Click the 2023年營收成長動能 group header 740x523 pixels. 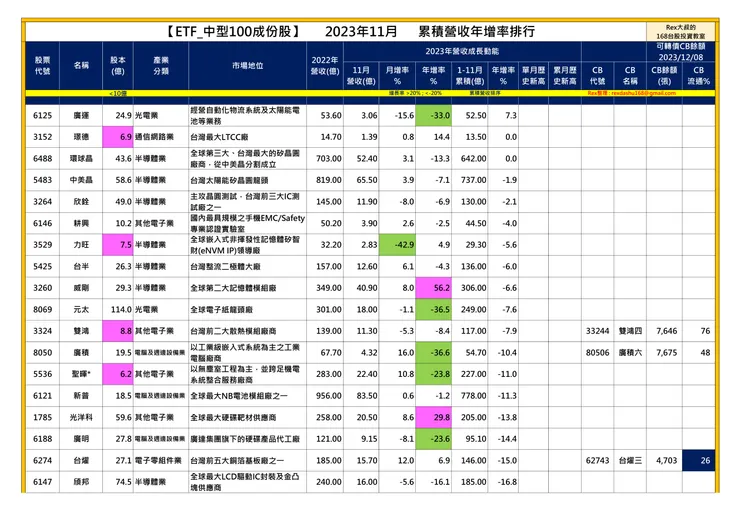pyautogui.click(x=462, y=51)
